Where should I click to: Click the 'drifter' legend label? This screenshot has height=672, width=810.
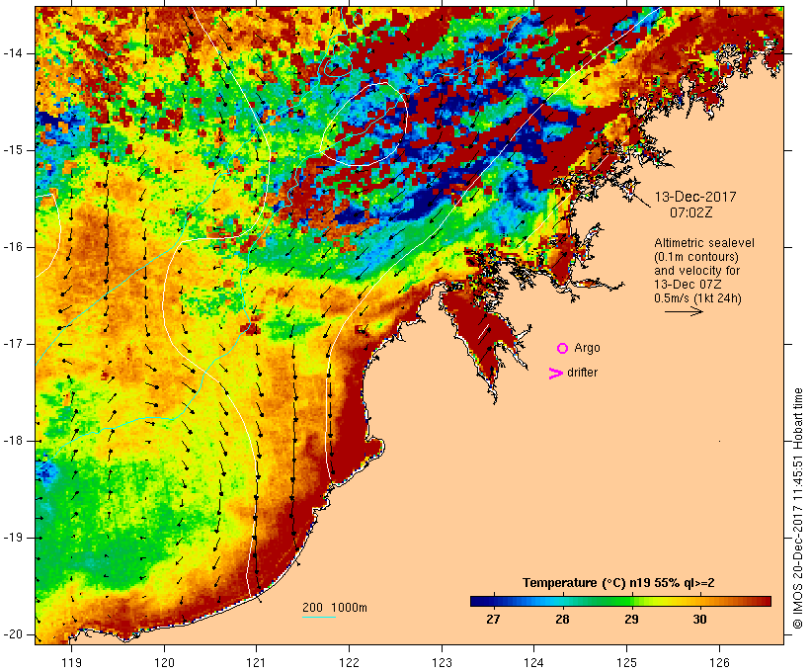[582, 373]
